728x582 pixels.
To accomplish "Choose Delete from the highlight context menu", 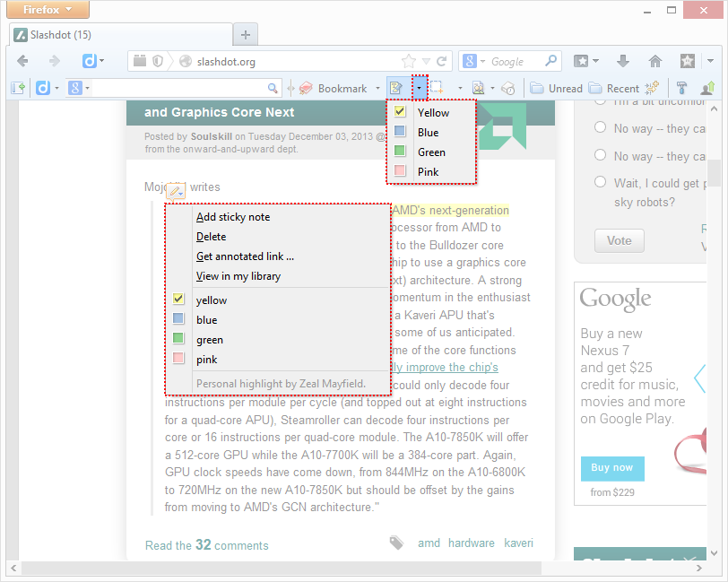I will coord(212,237).
